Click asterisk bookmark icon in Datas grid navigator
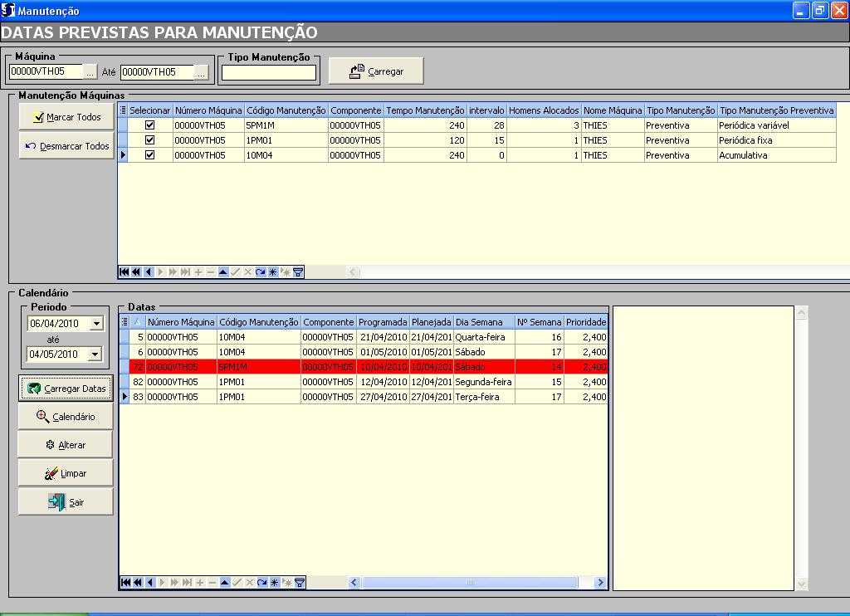This screenshot has width=850, height=616. point(273,583)
